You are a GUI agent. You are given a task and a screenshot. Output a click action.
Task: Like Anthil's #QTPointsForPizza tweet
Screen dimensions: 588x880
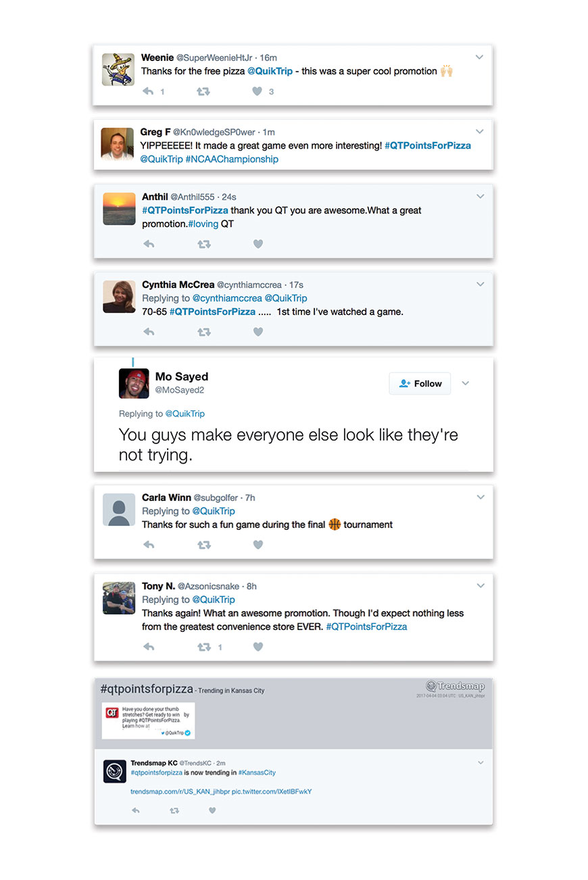(258, 244)
